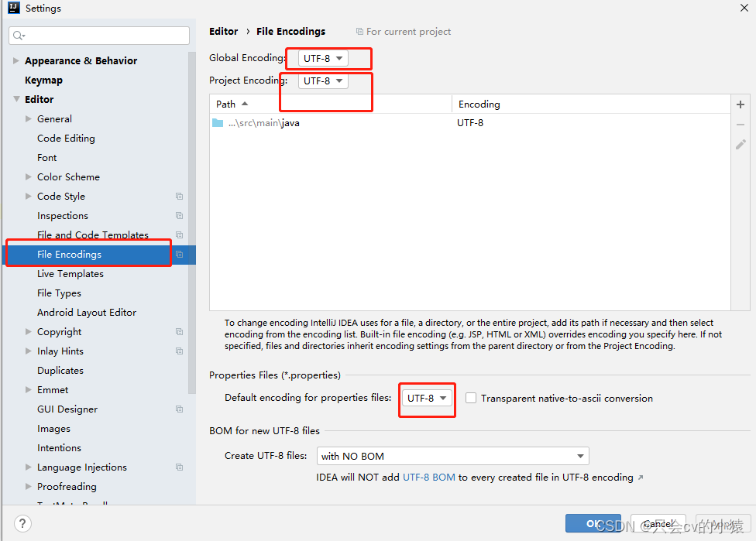756x541 pixels.
Task: Click OK to save encoding settings
Action: tap(593, 523)
